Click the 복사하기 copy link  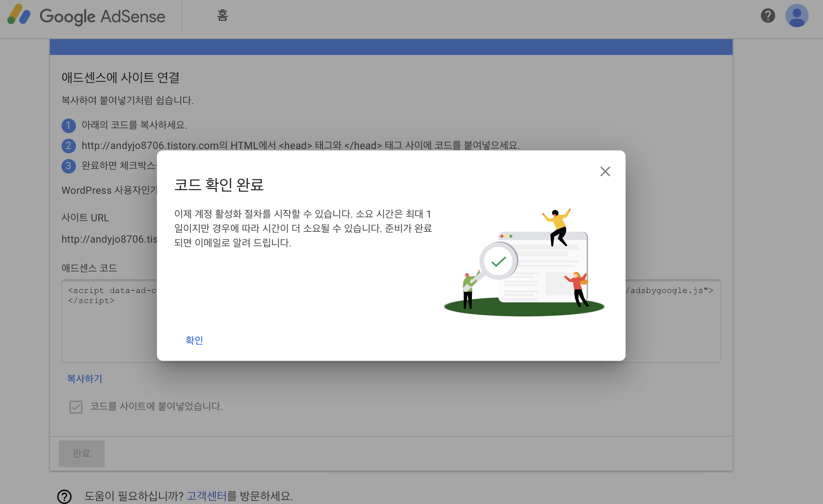click(85, 379)
